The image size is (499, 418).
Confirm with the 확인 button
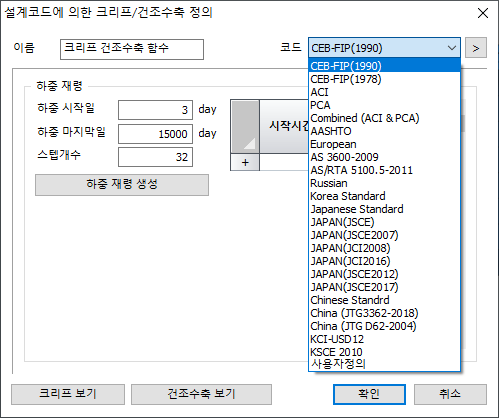(369, 394)
